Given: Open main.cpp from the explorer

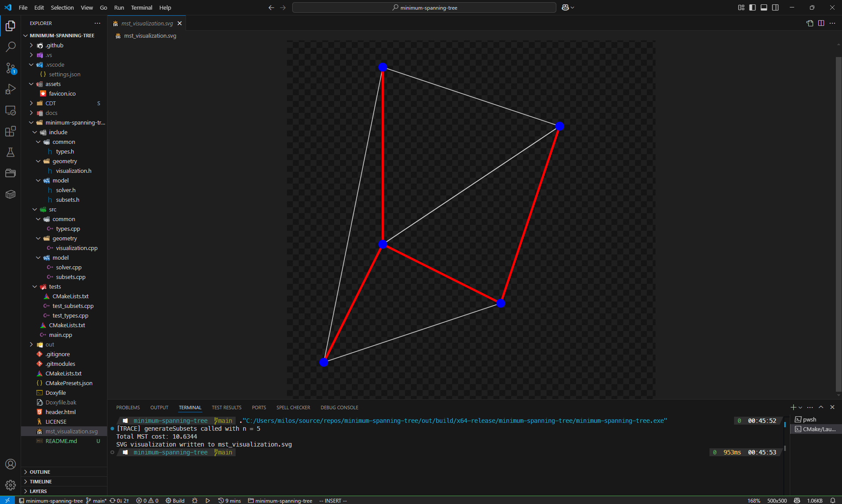Looking at the screenshot, I should tap(61, 335).
